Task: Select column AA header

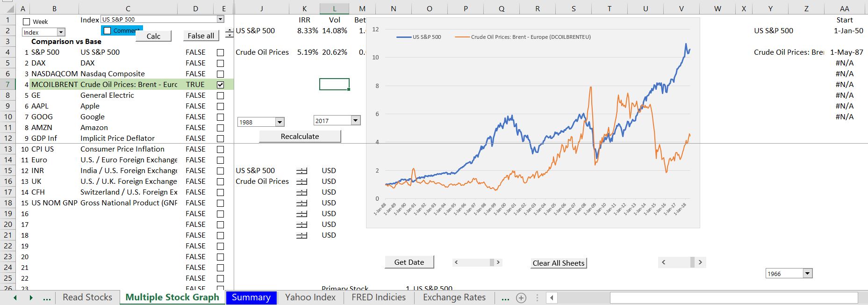Action: (x=845, y=8)
